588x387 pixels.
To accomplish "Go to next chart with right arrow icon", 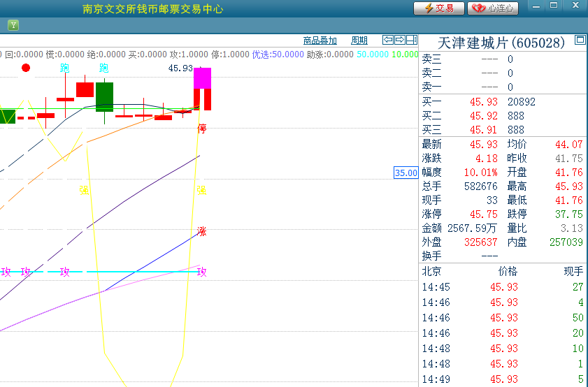I will 400,40.
